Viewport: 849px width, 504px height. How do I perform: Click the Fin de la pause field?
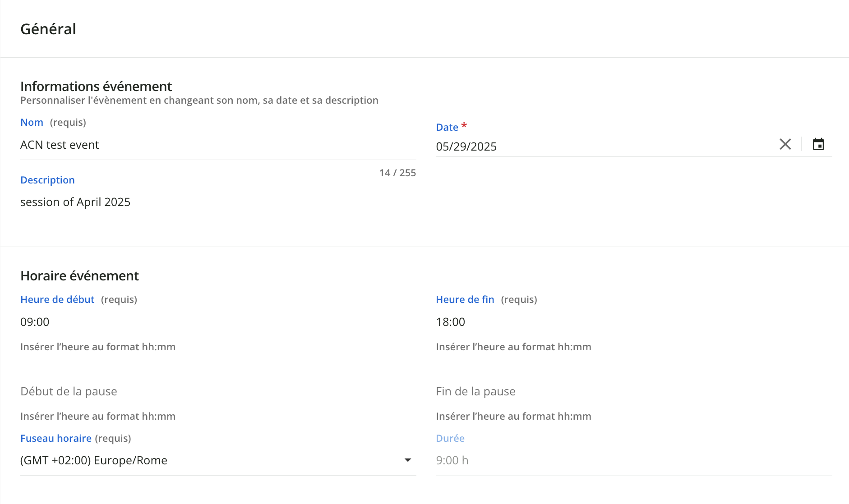click(633, 391)
